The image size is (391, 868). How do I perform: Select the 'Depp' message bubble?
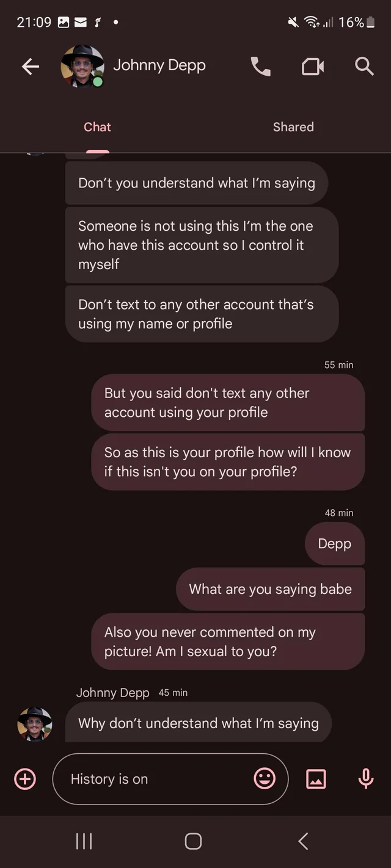[x=335, y=543]
